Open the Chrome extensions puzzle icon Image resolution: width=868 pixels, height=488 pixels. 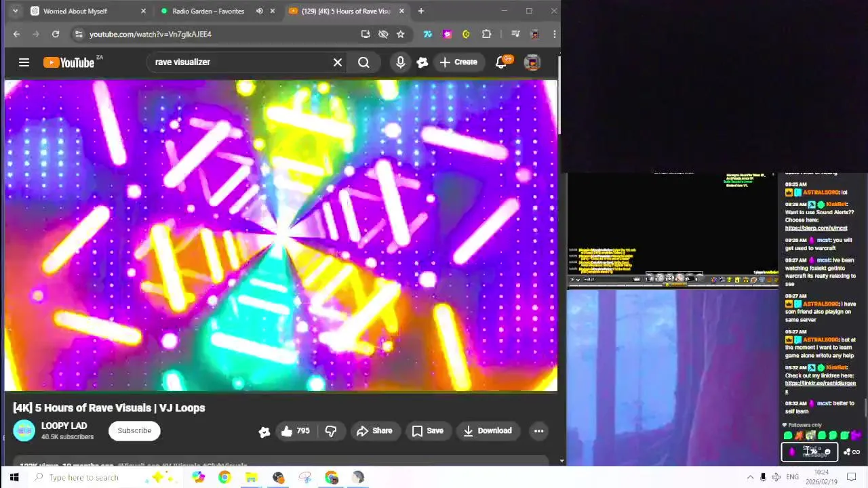[x=486, y=34]
